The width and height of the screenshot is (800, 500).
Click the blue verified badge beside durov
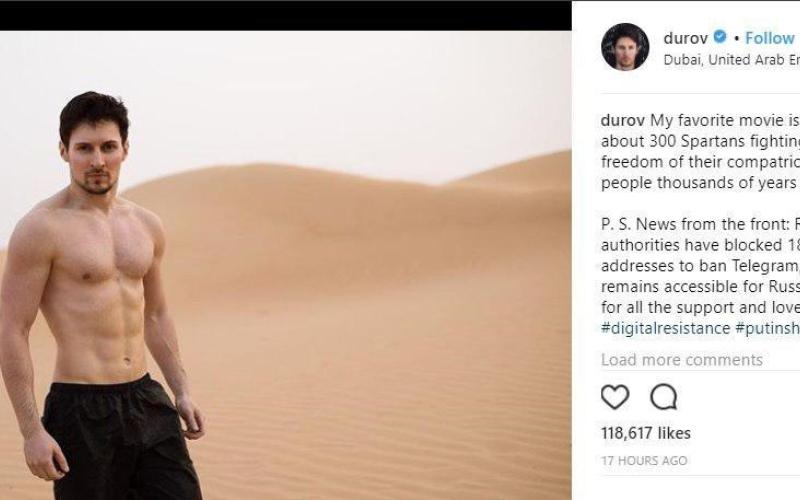point(720,37)
